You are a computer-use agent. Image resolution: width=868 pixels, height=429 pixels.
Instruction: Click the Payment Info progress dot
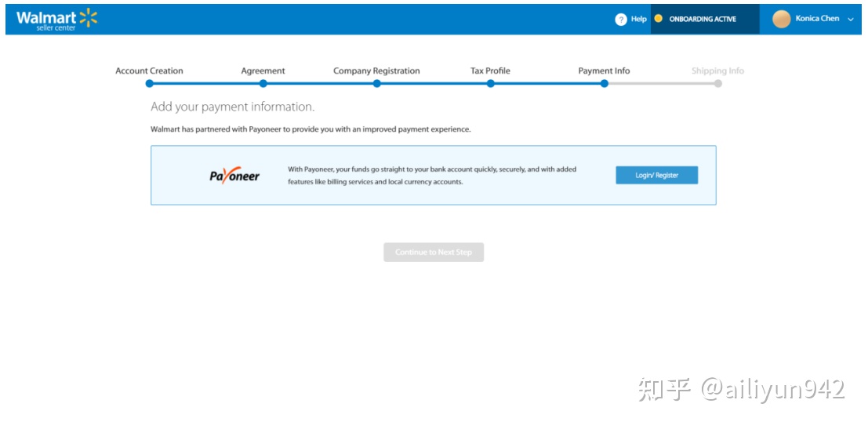click(605, 84)
